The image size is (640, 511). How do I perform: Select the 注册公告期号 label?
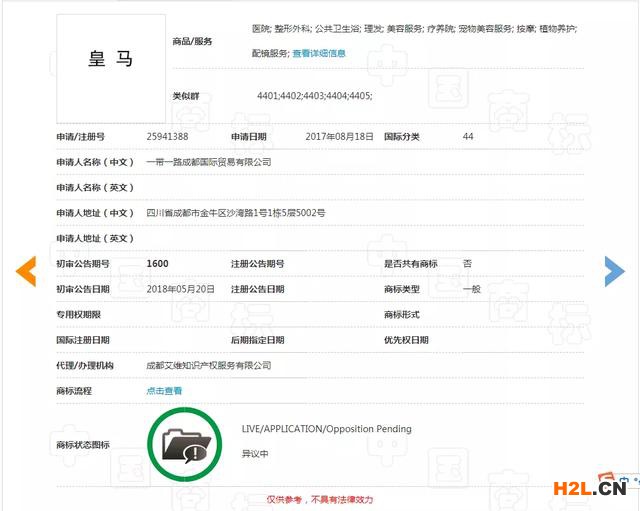click(258, 264)
